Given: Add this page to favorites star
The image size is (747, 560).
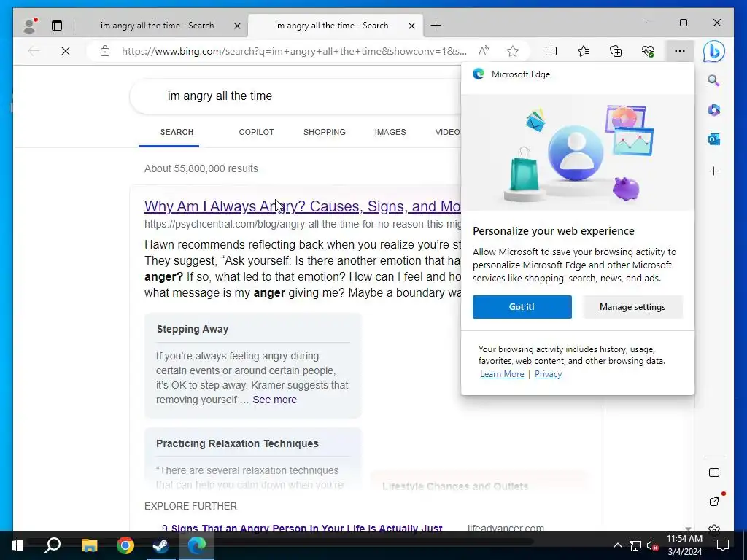Looking at the screenshot, I should (513, 51).
